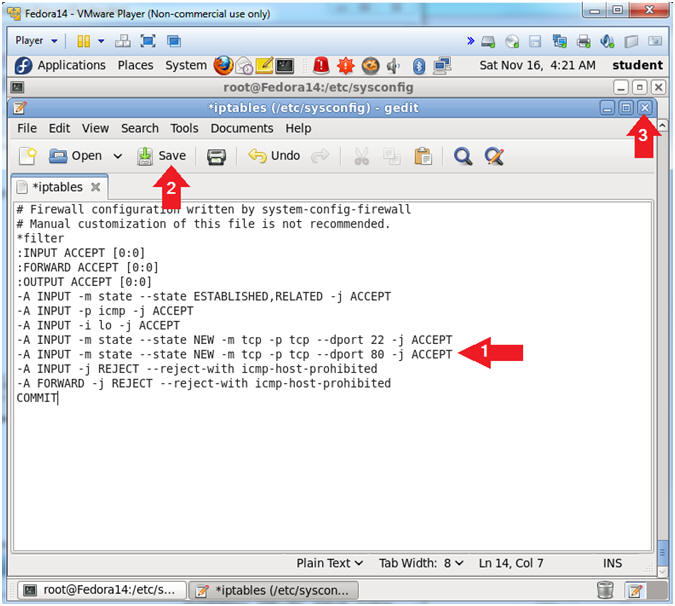Viewport: 675px width, 606px height.
Task: Open the dropdown arrow beside the pause icon
Action: click(x=101, y=41)
